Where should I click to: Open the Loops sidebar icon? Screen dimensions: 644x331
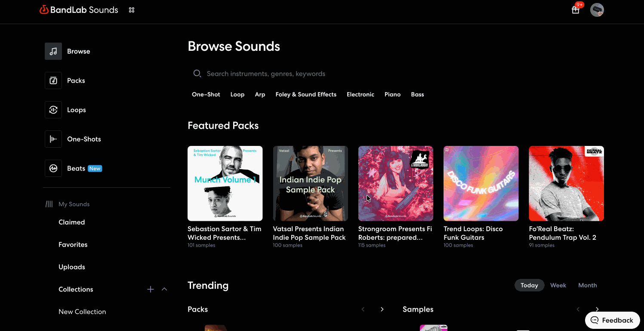coord(53,110)
